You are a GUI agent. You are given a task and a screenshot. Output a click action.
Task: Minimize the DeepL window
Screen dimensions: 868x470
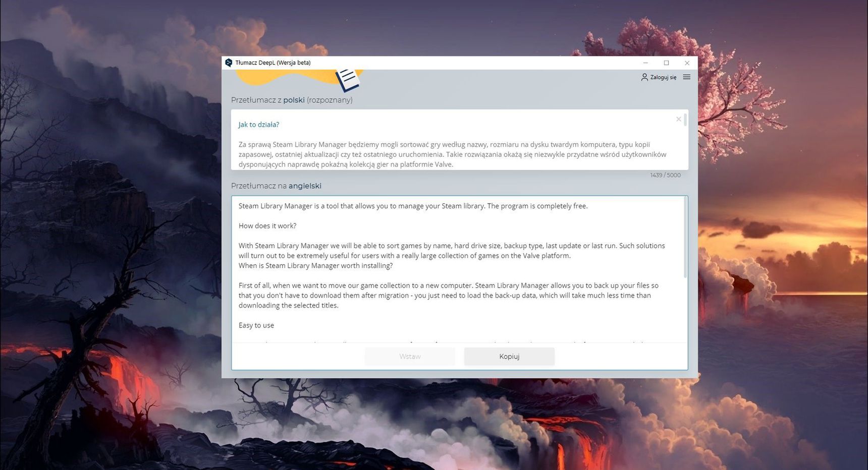pyautogui.click(x=645, y=63)
